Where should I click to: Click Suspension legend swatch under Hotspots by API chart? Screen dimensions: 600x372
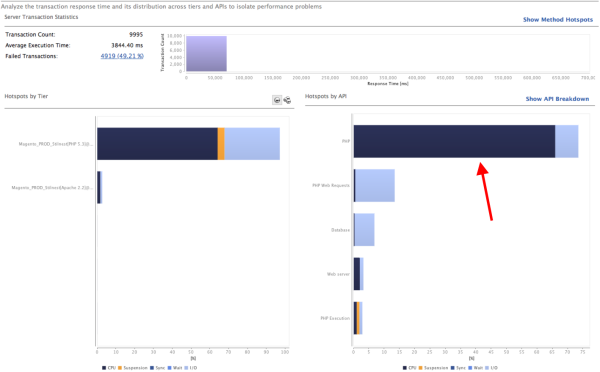click(421, 368)
